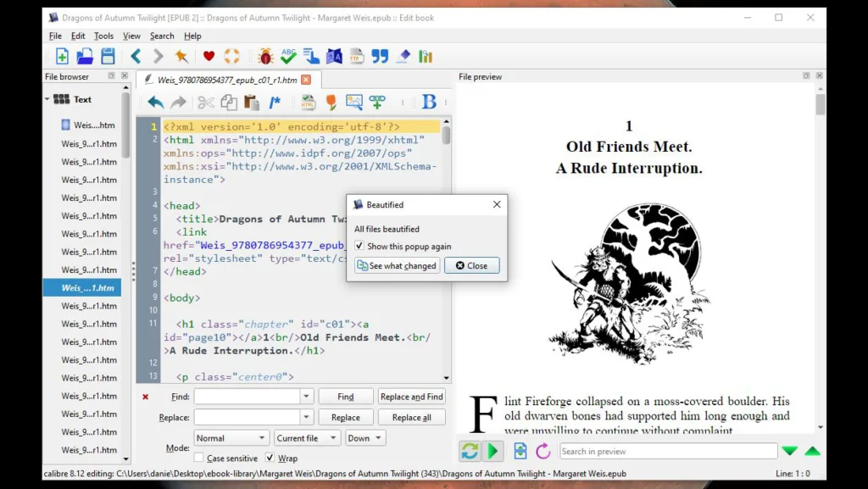Run Check book using the bug icon
This screenshot has height=489, width=868.
point(265,56)
